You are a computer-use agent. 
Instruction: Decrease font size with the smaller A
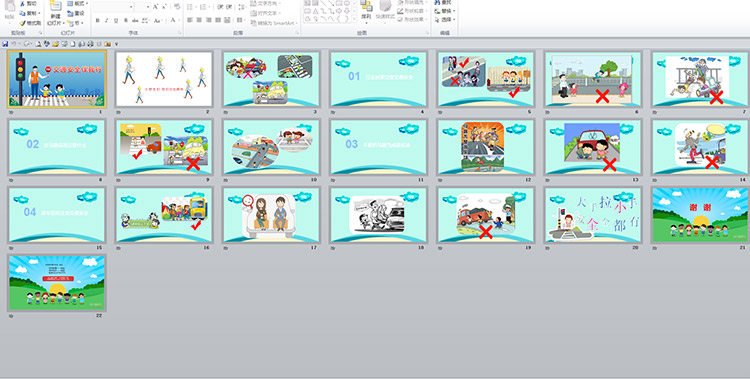pos(164,7)
